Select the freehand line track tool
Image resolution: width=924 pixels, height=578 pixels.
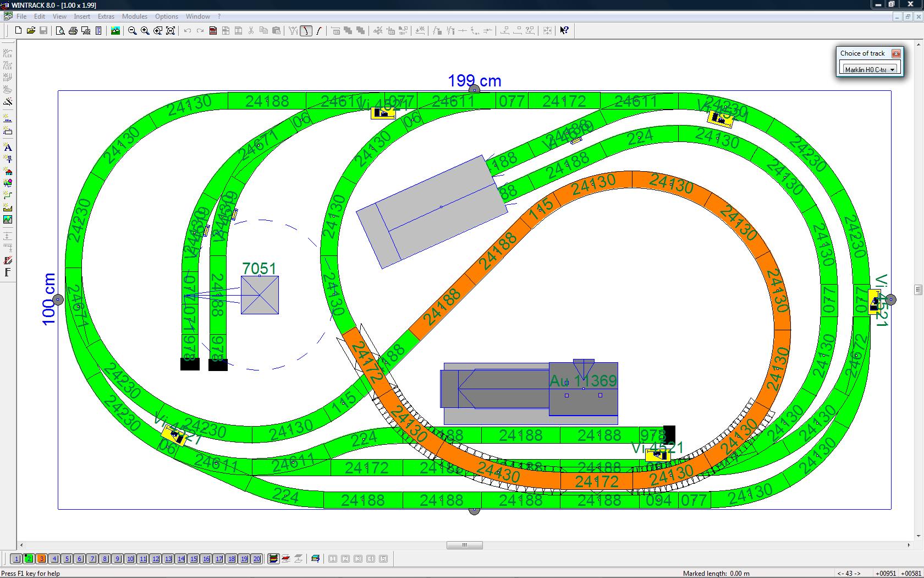[318, 31]
